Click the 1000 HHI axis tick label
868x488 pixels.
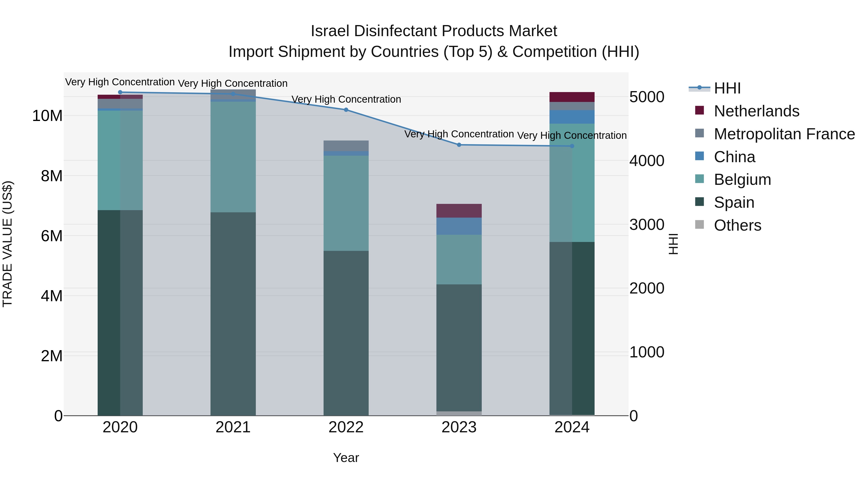click(x=647, y=352)
